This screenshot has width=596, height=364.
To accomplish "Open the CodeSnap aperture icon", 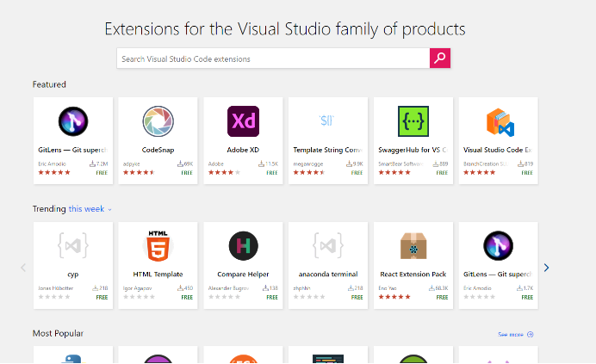I will 158,121.
